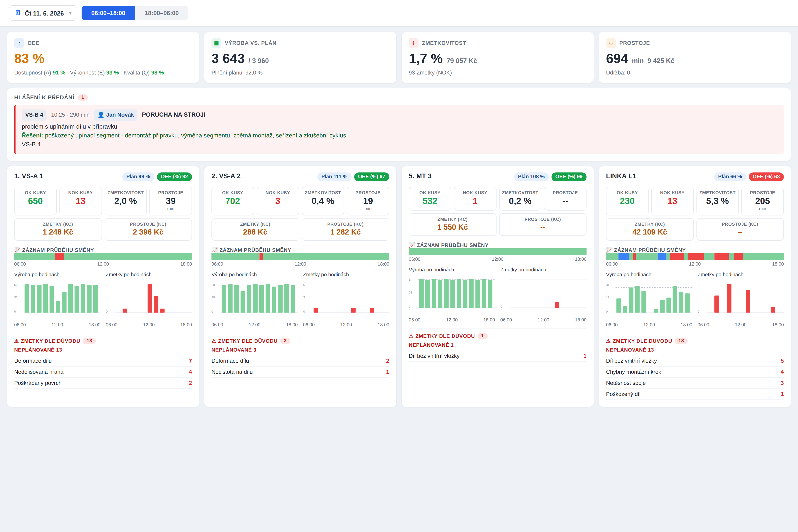Click the MT 3 Zmetky (Kč) tile 1 550 Kč

click(x=452, y=225)
